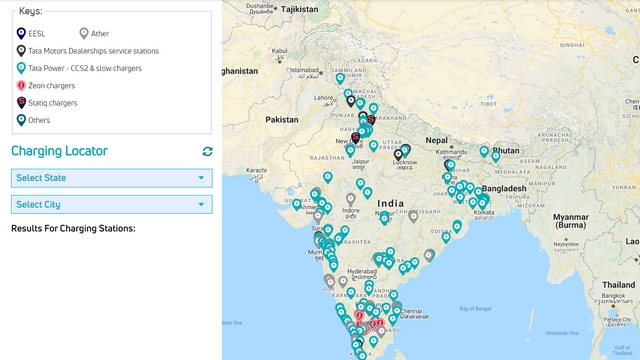Click the Tata Power legend pin icon
Viewport: 640px width, 360px height.
21,68
